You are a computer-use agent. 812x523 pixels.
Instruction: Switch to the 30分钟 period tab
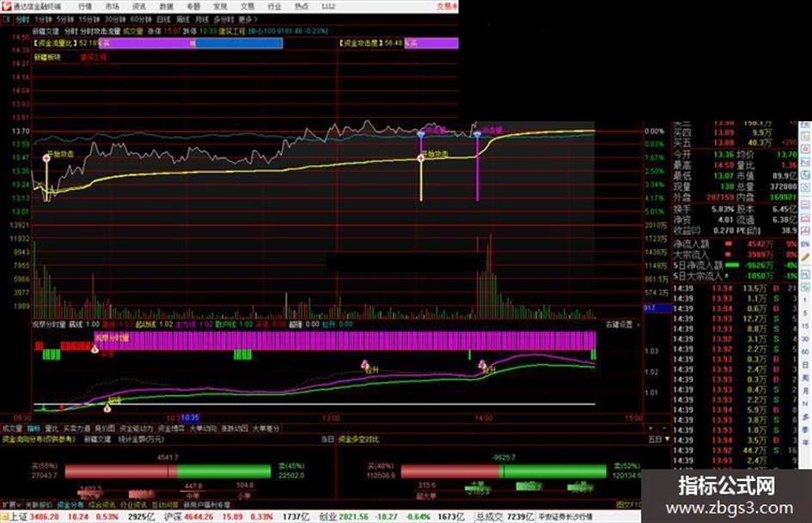(115, 19)
